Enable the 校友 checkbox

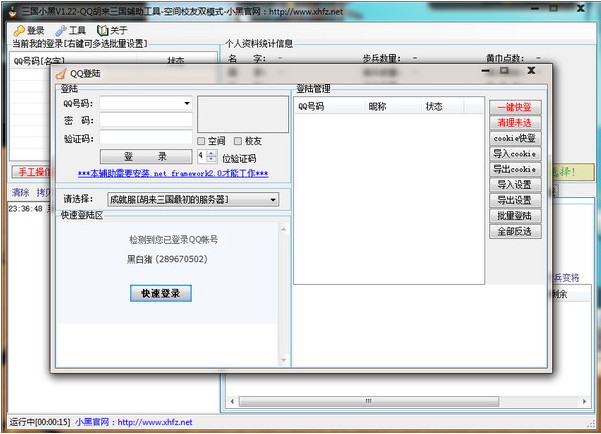(x=238, y=141)
